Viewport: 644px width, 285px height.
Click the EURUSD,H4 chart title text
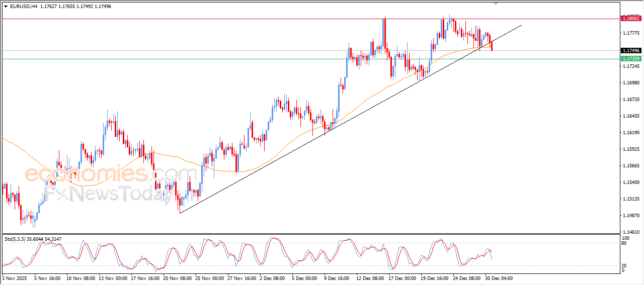click(23, 7)
